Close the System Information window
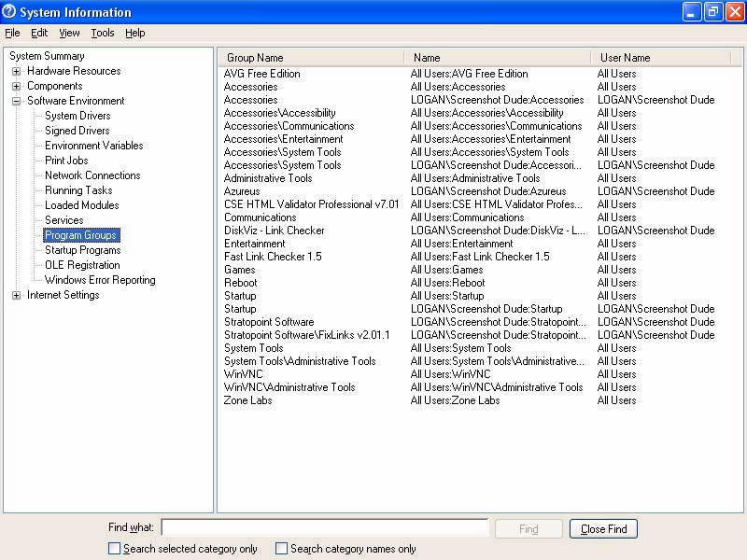The width and height of the screenshot is (747, 560). point(735,12)
